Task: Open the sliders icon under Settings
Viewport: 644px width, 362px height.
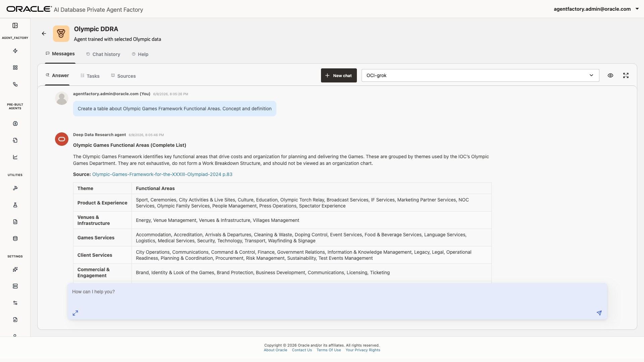Action: pos(15,303)
